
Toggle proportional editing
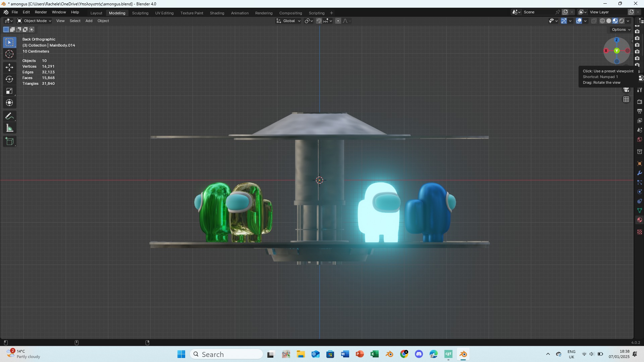point(338,21)
